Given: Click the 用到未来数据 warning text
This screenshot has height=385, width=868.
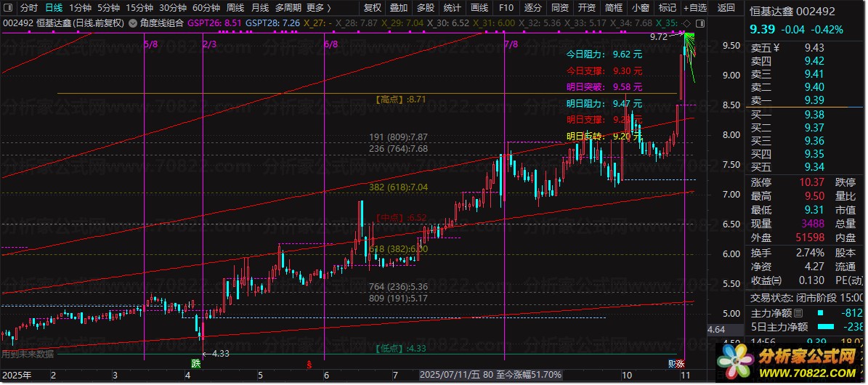Looking at the screenshot, I should (28, 354).
